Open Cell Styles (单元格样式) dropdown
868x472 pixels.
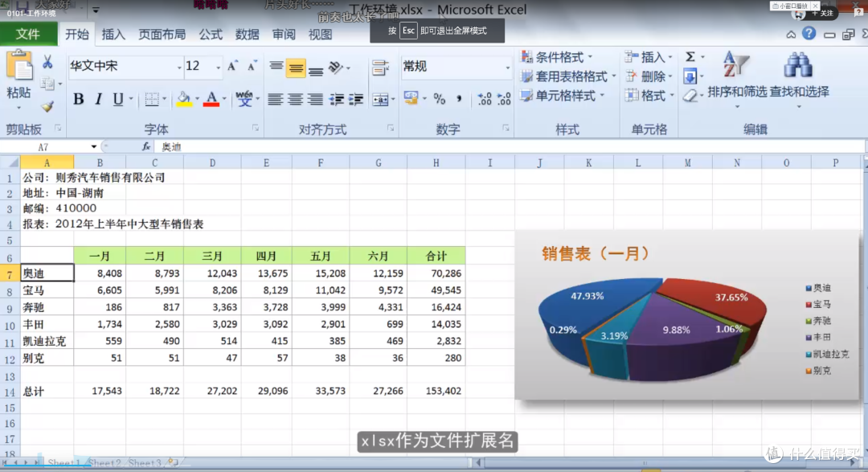coord(563,96)
